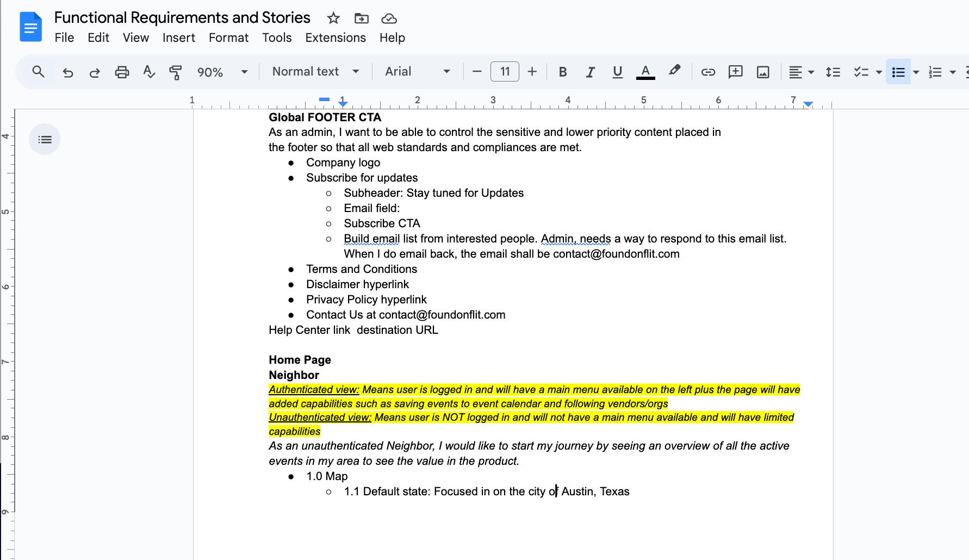Open the text color picker
This screenshot has width=969, height=560.
click(645, 72)
